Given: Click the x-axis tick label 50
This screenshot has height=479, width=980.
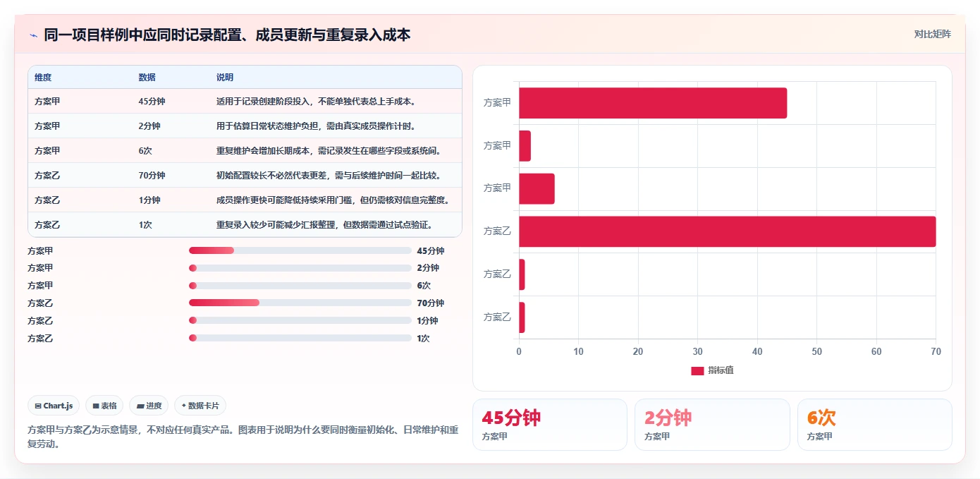Looking at the screenshot, I should 817,351.
